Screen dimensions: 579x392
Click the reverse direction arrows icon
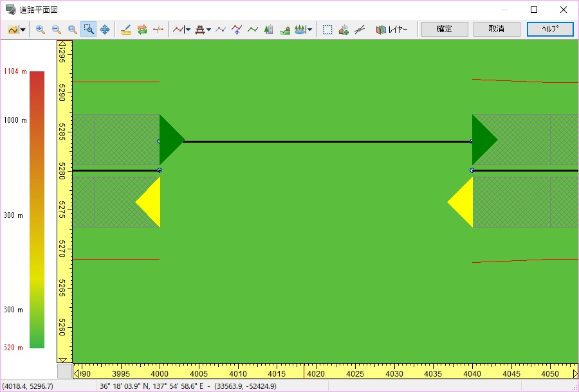142,30
